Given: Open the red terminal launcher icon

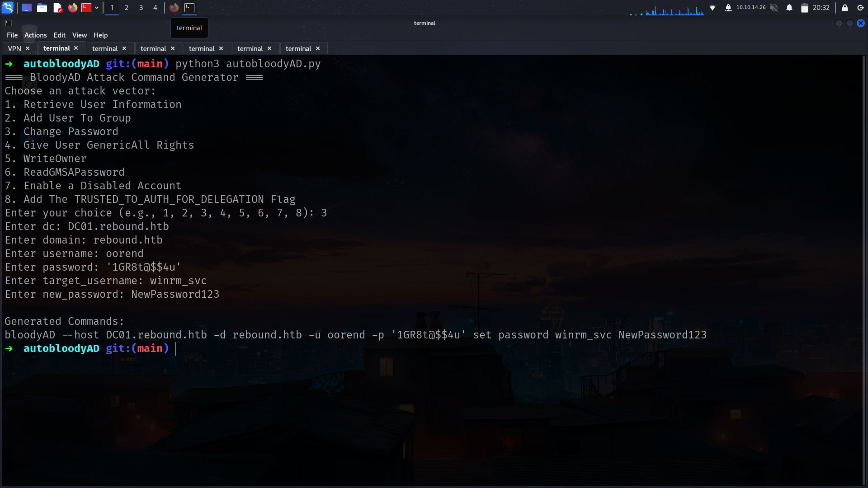Looking at the screenshot, I should click(86, 8).
